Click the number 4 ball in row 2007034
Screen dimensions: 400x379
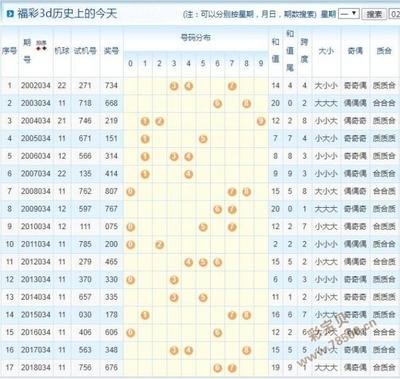click(x=189, y=174)
